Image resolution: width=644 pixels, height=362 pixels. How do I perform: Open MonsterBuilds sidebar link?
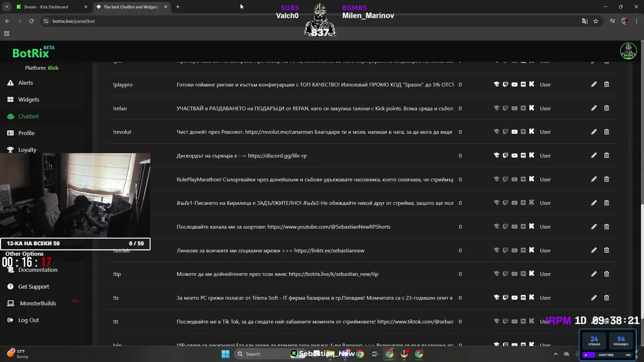pyautogui.click(x=38, y=303)
